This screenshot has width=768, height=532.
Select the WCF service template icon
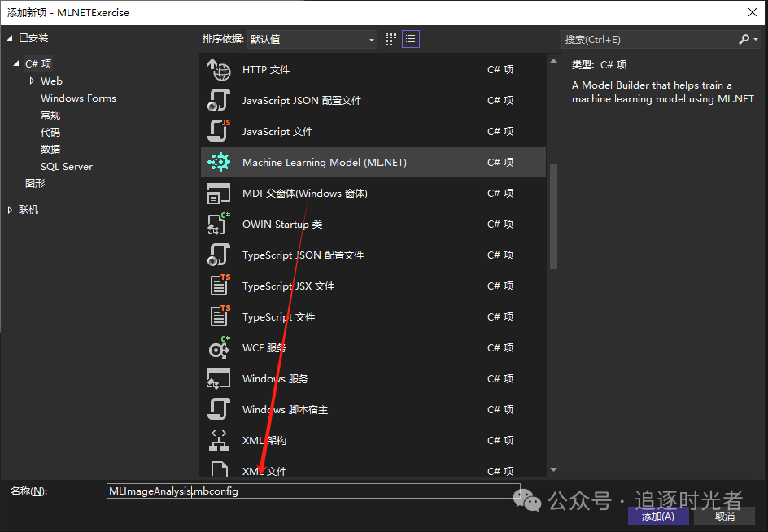[x=219, y=348]
